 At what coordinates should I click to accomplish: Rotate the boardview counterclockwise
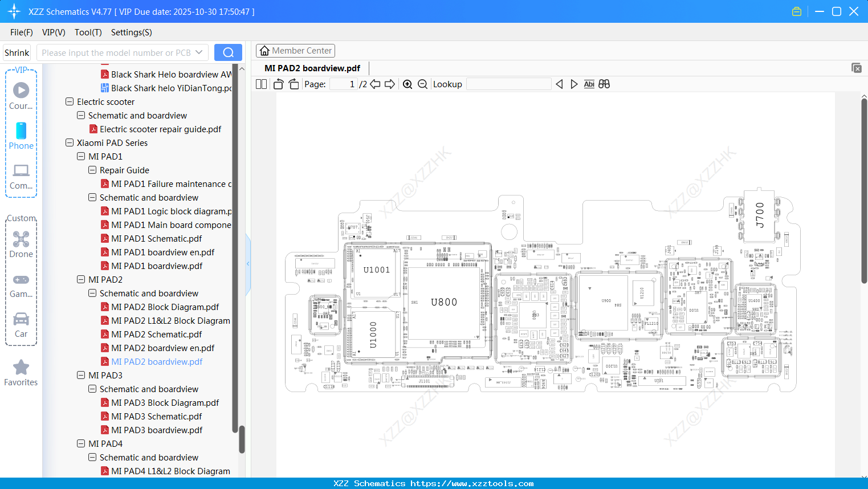[278, 84]
